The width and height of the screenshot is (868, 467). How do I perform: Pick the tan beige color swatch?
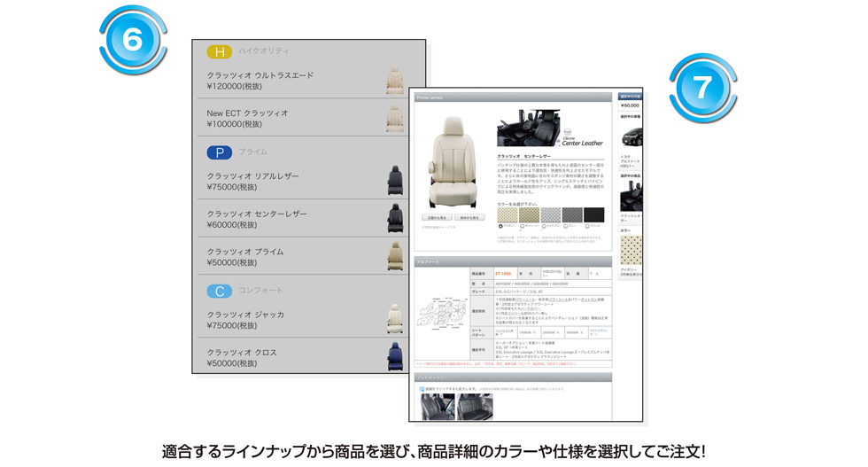tap(529, 215)
